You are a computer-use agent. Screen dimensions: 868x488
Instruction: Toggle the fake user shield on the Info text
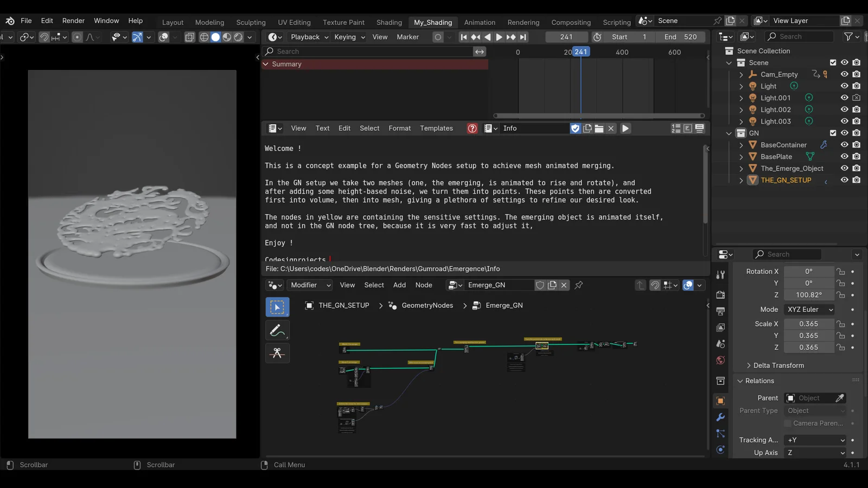click(x=575, y=128)
